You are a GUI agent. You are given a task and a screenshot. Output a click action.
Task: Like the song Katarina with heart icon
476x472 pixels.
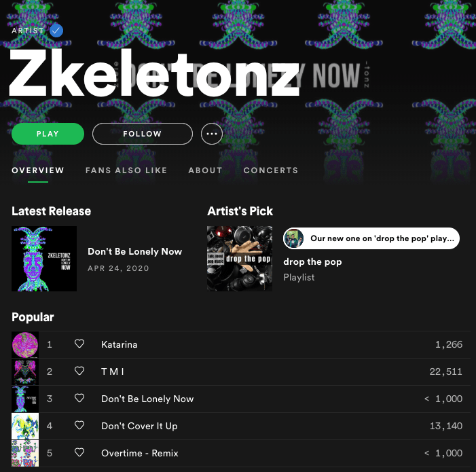coord(79,344)
